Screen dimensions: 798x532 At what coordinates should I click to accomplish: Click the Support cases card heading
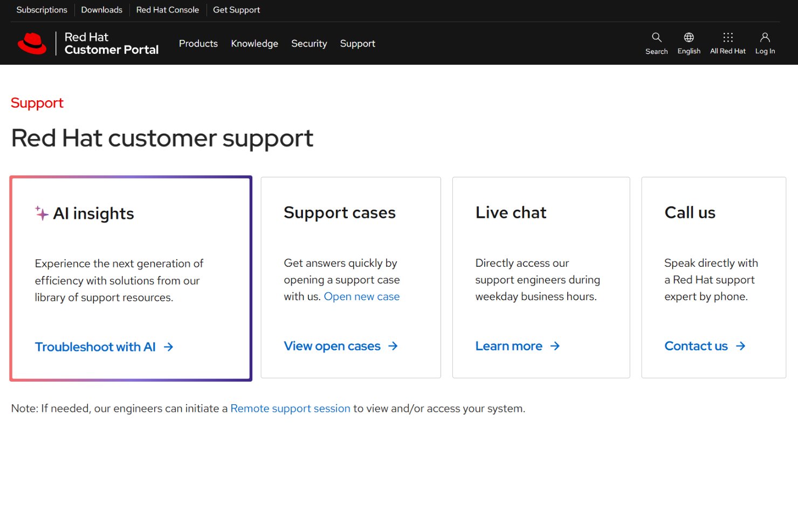340,213
